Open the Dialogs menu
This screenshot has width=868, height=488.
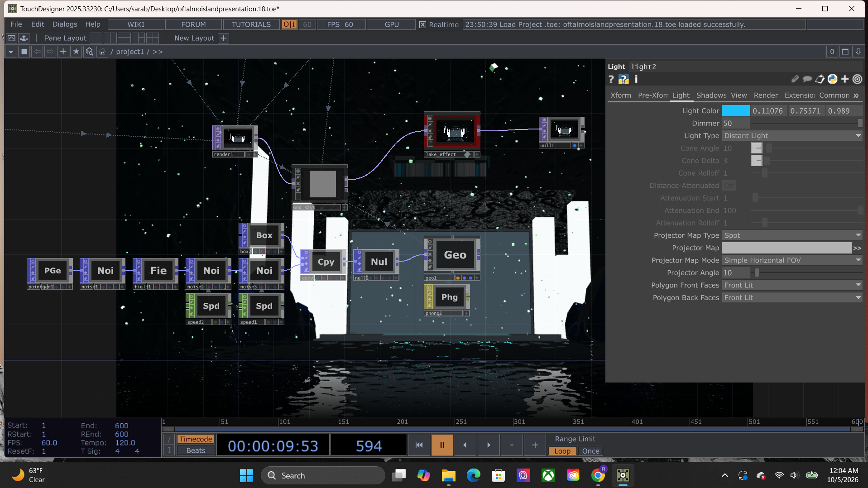click(x=65, y=24)
